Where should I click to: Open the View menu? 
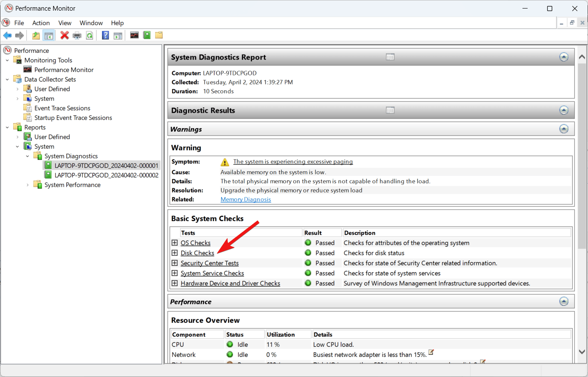click(65, 23)
